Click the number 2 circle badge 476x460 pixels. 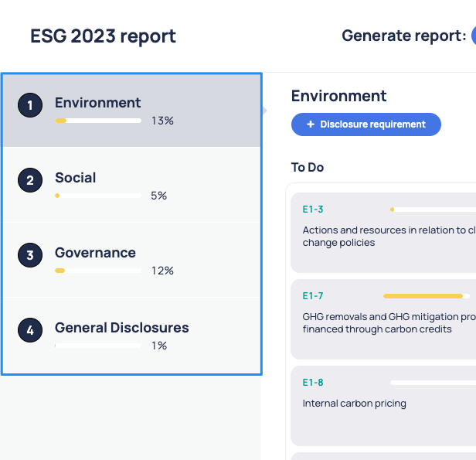pyautogui.click(x=30, y=180)
